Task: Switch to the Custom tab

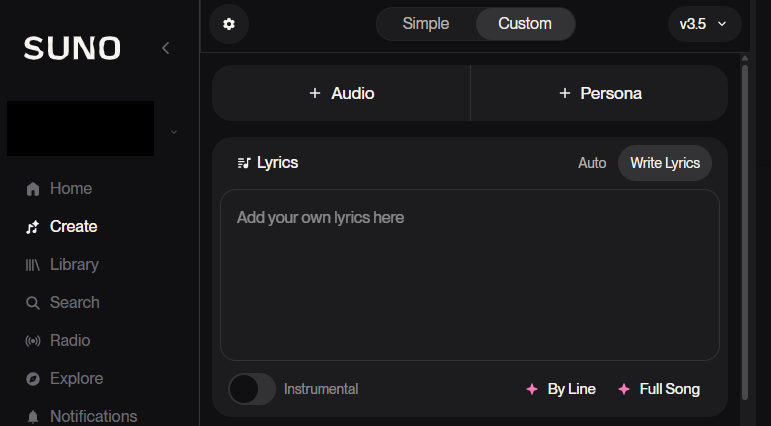Action: [525, 24]
